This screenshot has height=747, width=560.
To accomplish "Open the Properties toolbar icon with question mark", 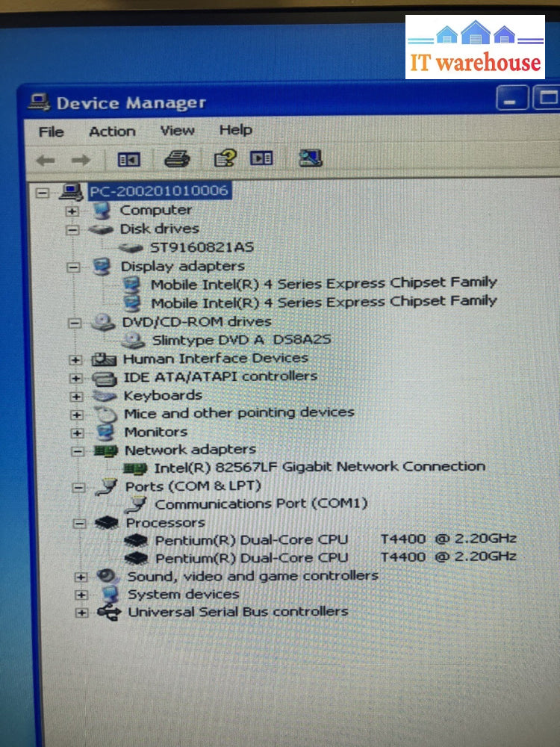I will [225, 158].
